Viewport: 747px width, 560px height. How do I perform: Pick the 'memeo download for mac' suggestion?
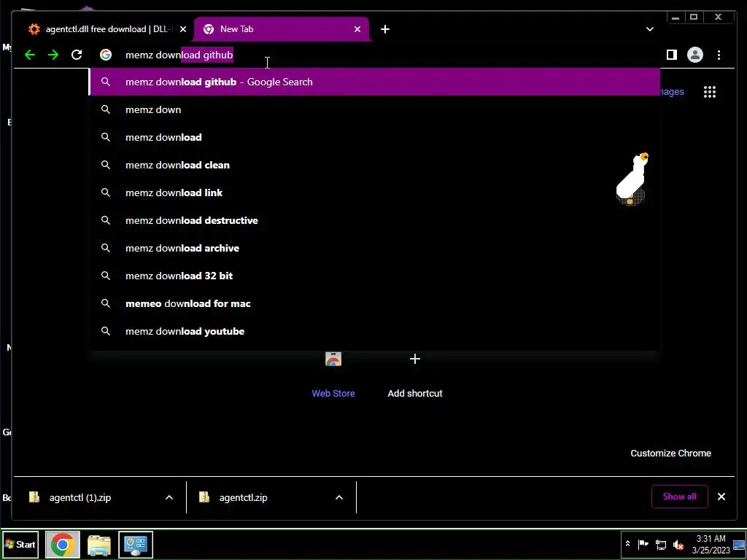374,303
